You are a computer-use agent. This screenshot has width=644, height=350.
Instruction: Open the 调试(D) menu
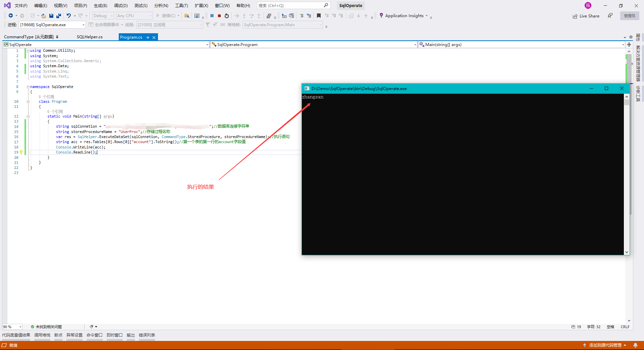121,5
